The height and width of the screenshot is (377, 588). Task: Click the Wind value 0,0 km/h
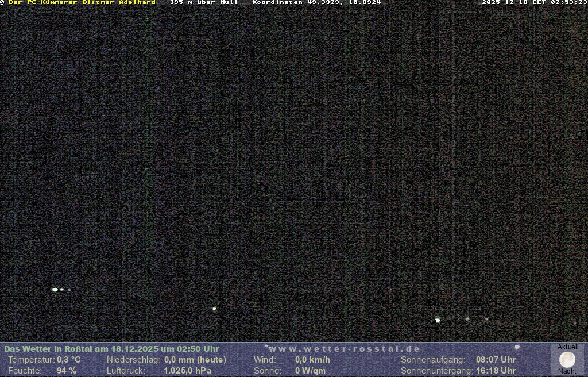(313, 360)
